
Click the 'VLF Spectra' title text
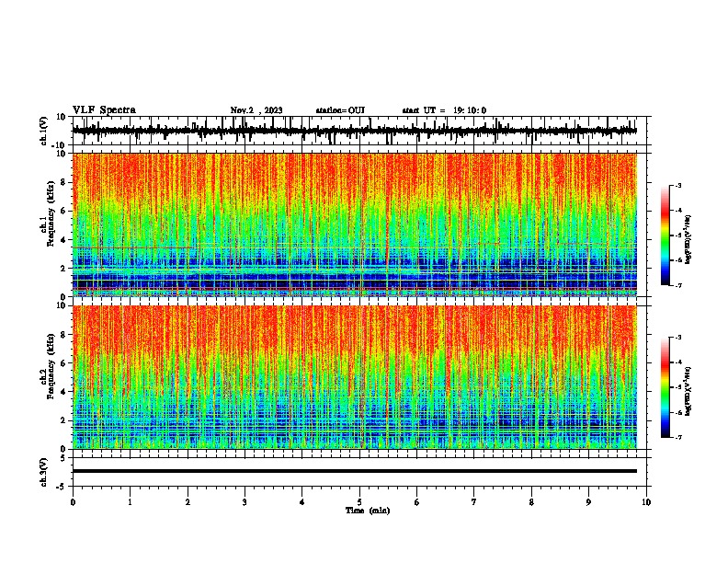pyautogui.click(x=104, y=110)
